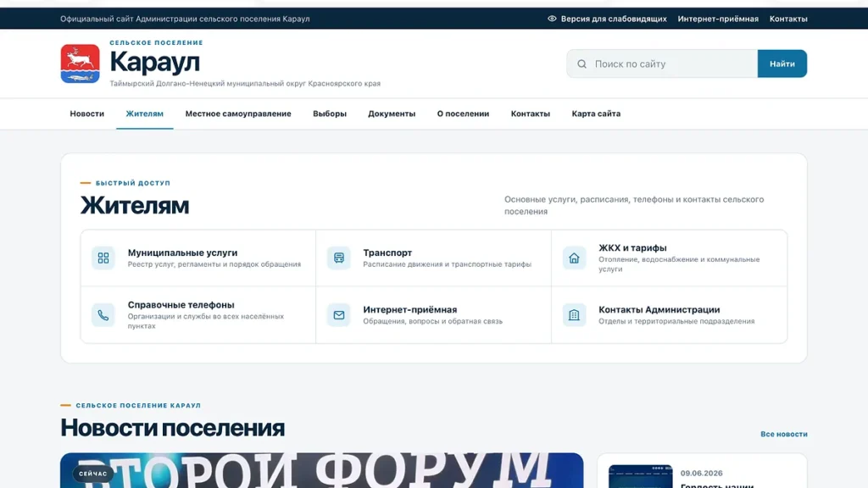This screenshot has height=488, width=868.
Task: Click the Найти search button
Action: 782,64
